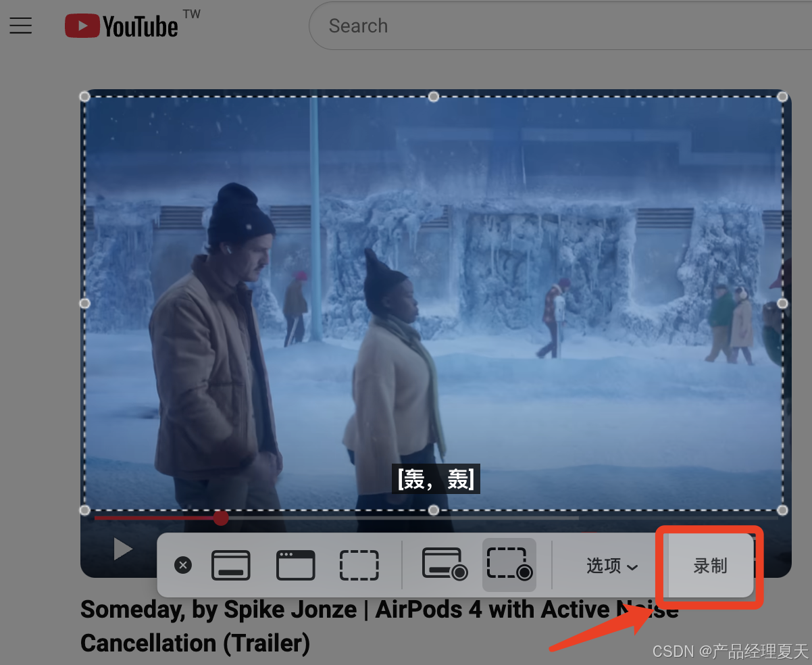The image size is (812, 665).
Task: Select Capture Selected Window mode
Action: 295,565
